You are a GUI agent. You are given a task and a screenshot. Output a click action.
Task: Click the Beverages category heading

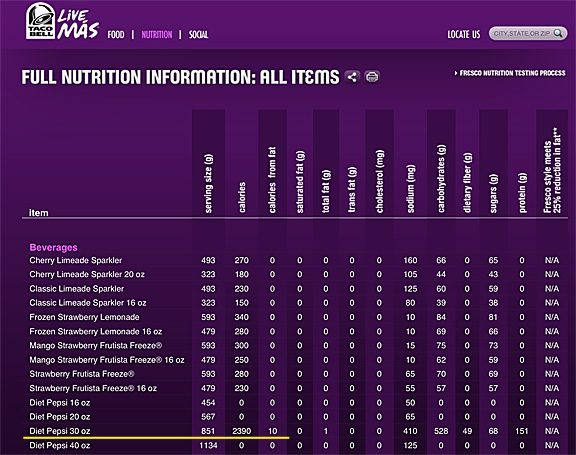[x=54, y=248]
